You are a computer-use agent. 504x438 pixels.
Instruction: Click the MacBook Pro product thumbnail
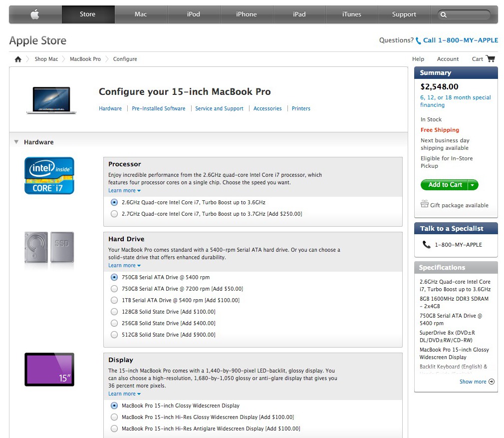click(51, 100)
